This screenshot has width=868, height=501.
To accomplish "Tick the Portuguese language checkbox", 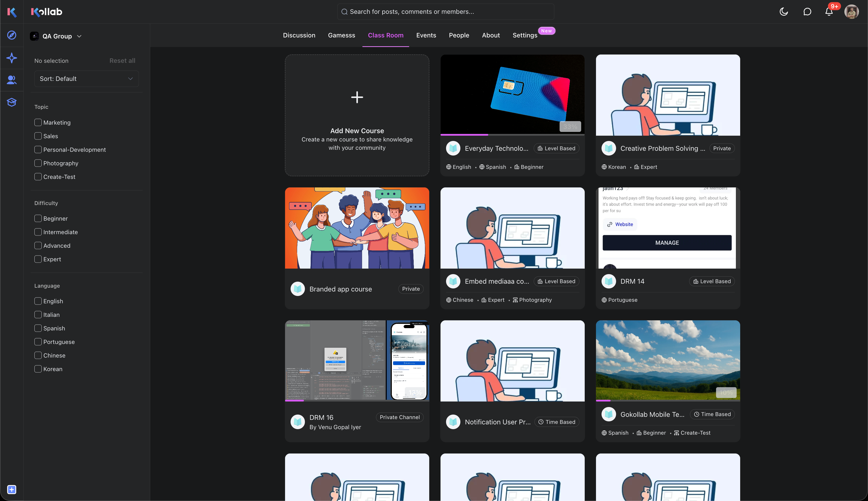I will tap(38, 342).
